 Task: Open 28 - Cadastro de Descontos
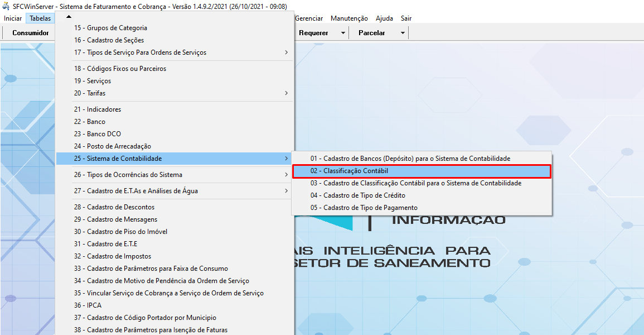114,207
